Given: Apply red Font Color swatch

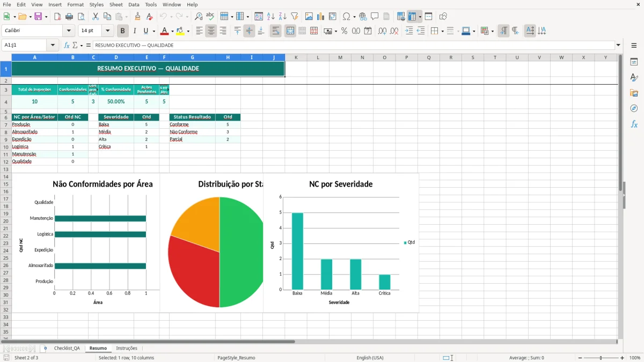Looking at the screenshot, I should pos(165,31).
